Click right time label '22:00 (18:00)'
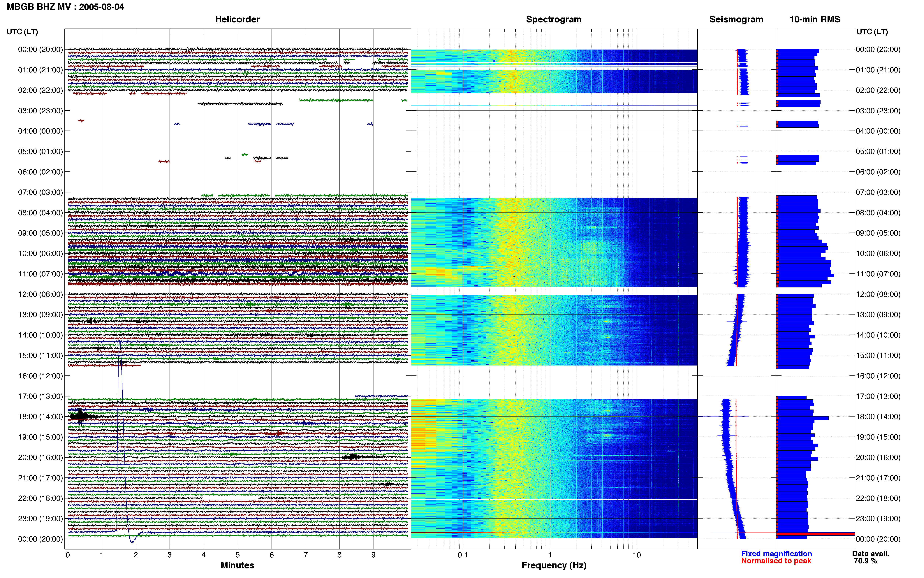The width and height of the screenshot is (924, 578). (x=878, y=498)
